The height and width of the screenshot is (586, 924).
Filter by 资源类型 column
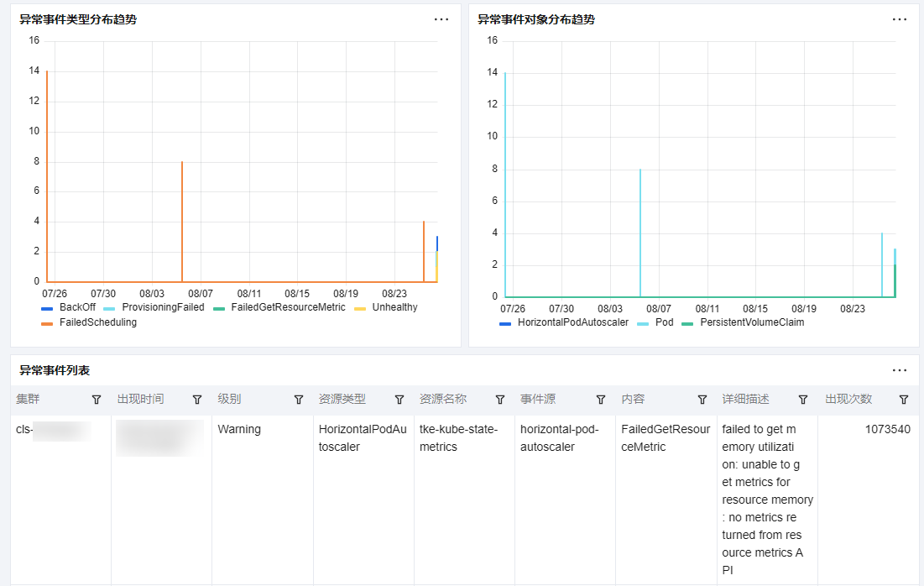[x=399, y=400]
